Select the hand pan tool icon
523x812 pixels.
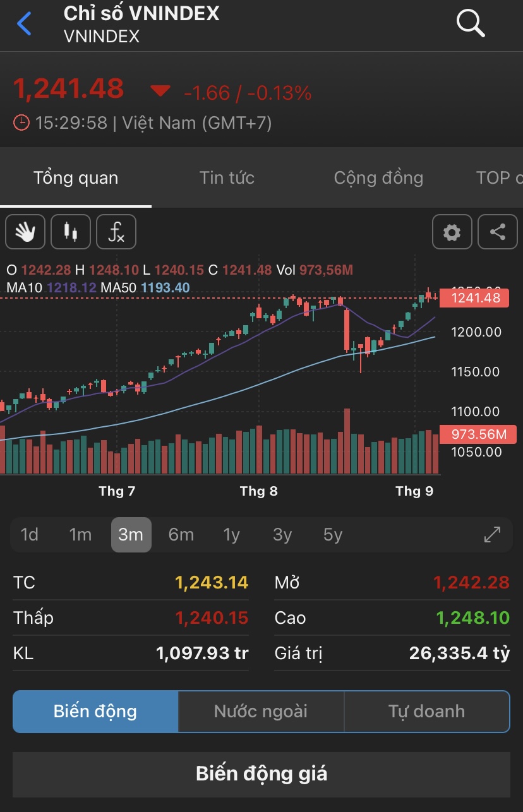click(25, 232)
